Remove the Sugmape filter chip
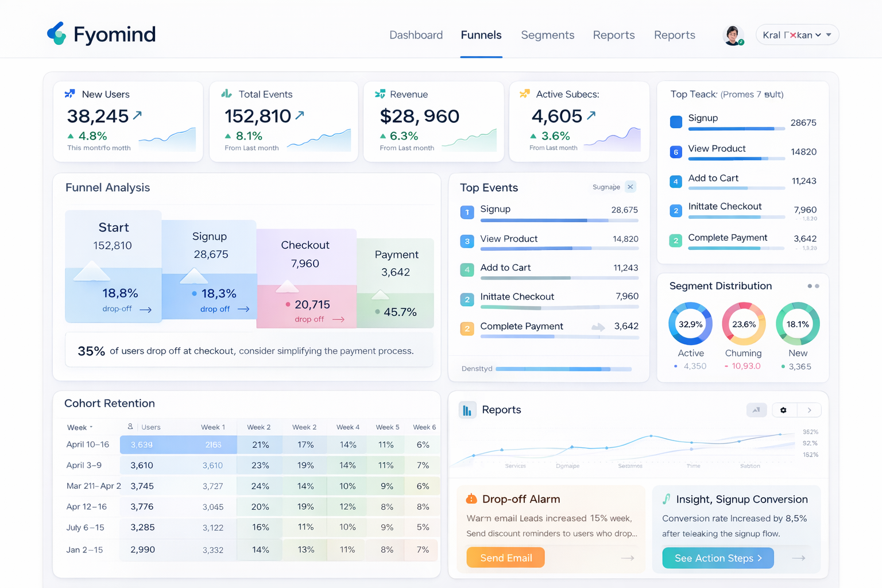882x588 pixels. tap(630, 187)
